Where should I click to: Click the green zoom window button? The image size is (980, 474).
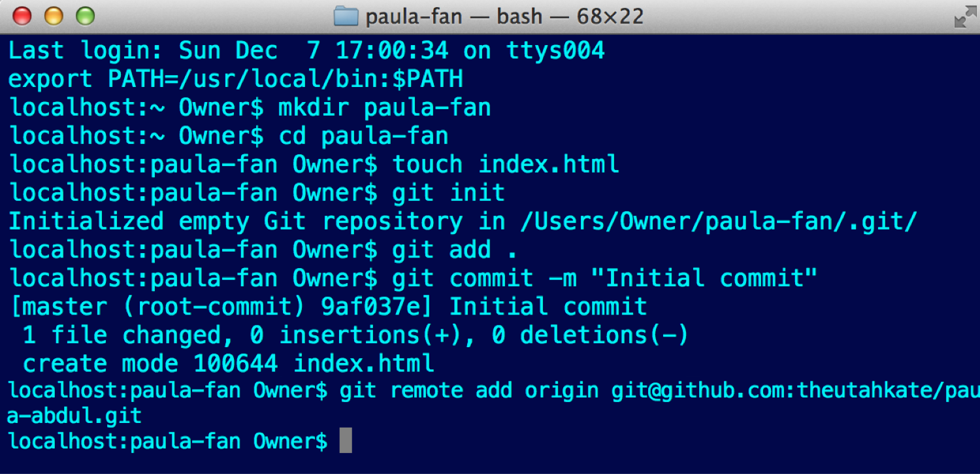click(x=85, y=16)
